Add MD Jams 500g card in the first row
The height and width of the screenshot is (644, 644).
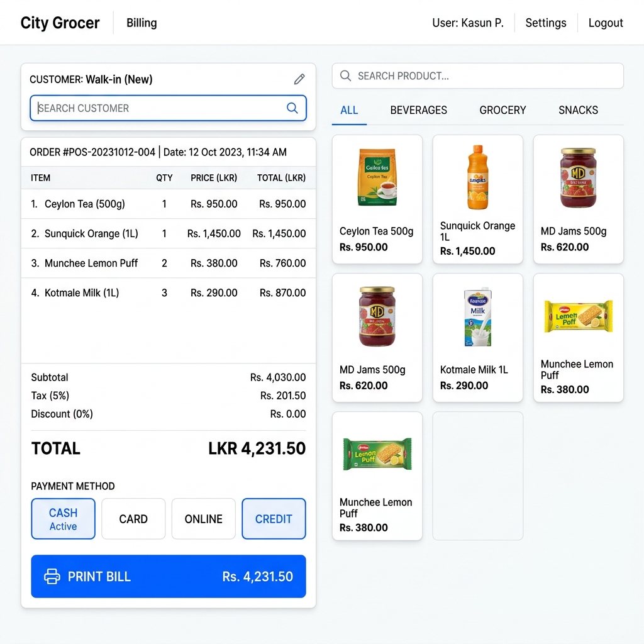pyautogui.click(x=579, y=199)
